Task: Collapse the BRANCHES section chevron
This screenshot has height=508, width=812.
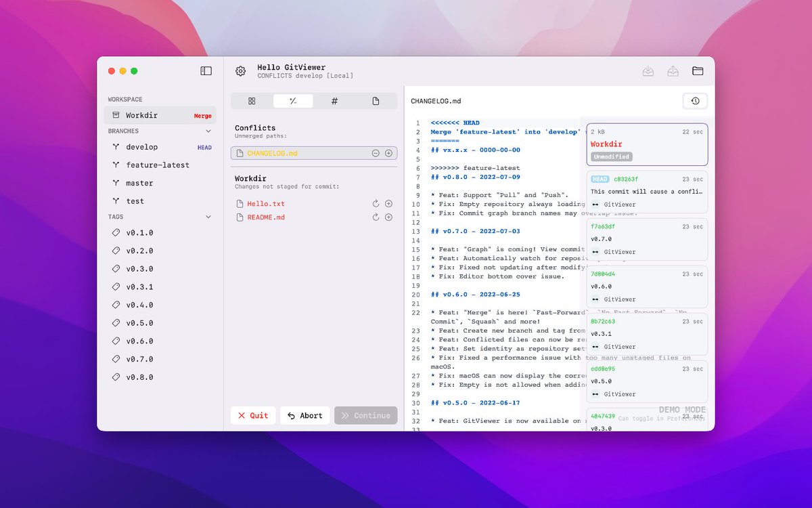Action: tap(208, 131)
